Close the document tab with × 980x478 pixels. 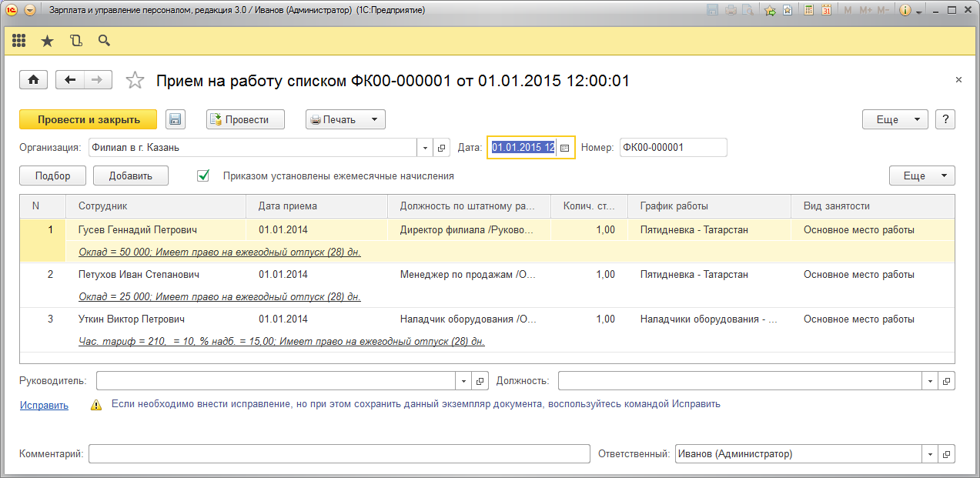pos(958,80)
